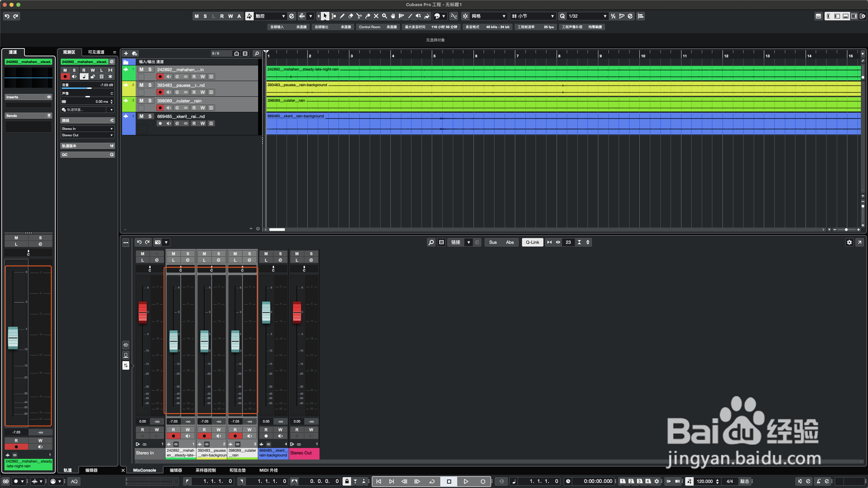Select the Line tool

(410, 16)
